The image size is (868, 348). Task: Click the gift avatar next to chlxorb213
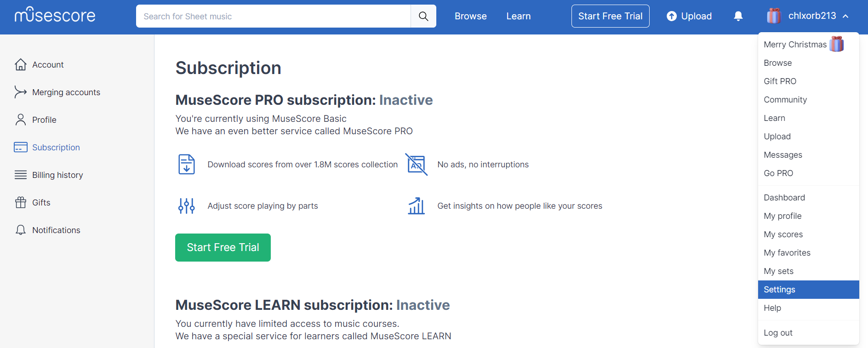coord(774,16)
